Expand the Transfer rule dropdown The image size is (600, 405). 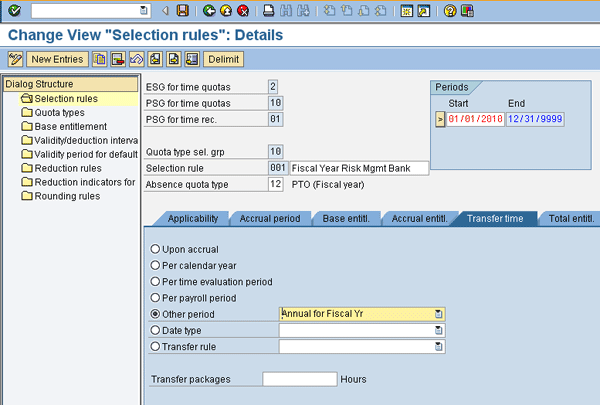coord(438,347)
